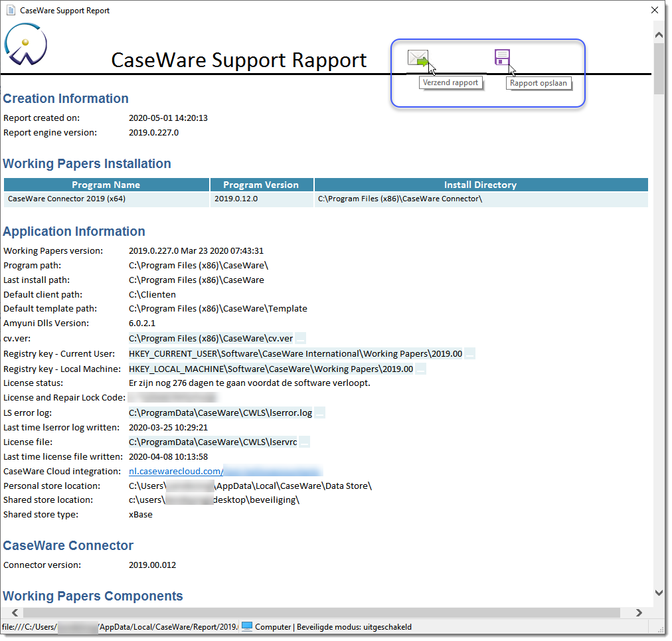Screen dimensions: 672x641
Task: Click the Working Papers version value with Mar 23 2020
Action: pyautogui.click(x=197, y=251)
